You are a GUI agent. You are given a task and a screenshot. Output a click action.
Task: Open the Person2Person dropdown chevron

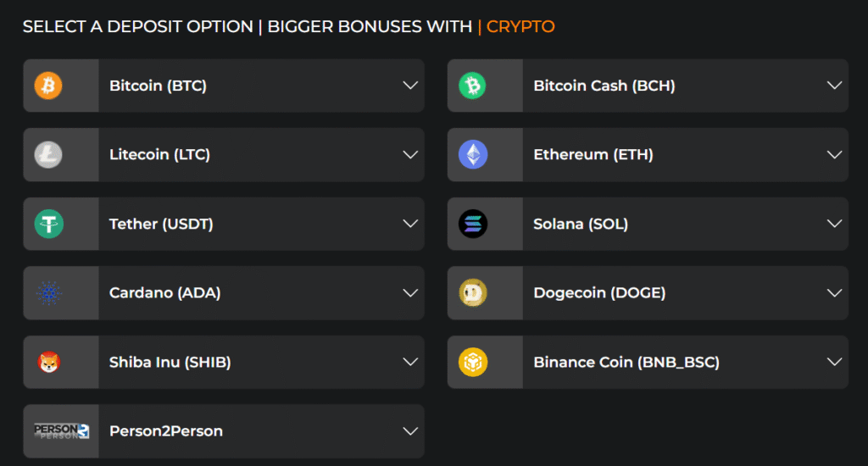click(410, 431)
